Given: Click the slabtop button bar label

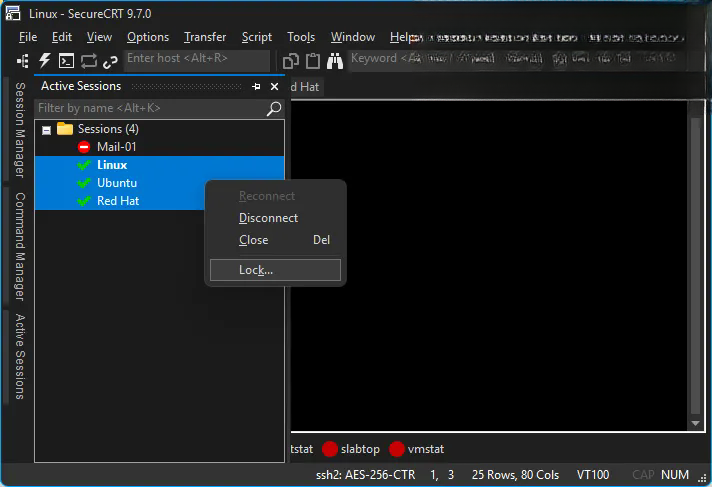Looking at the screenshot, I should (x=361, y=449).
